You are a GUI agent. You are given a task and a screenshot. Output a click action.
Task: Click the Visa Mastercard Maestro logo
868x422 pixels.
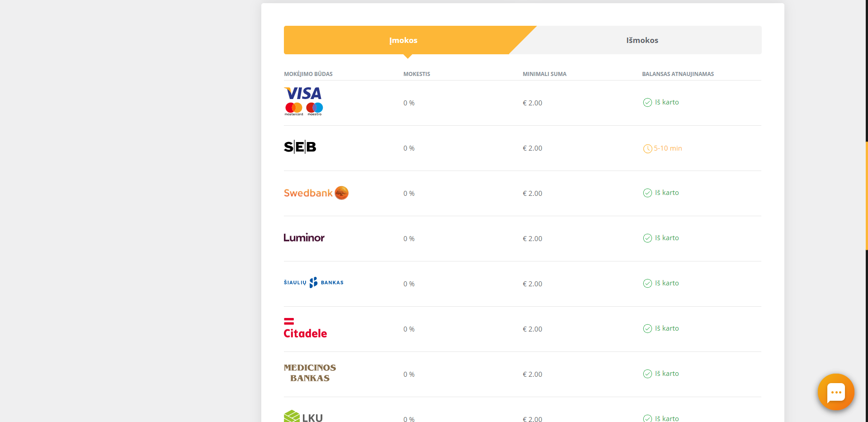(303, 101)
